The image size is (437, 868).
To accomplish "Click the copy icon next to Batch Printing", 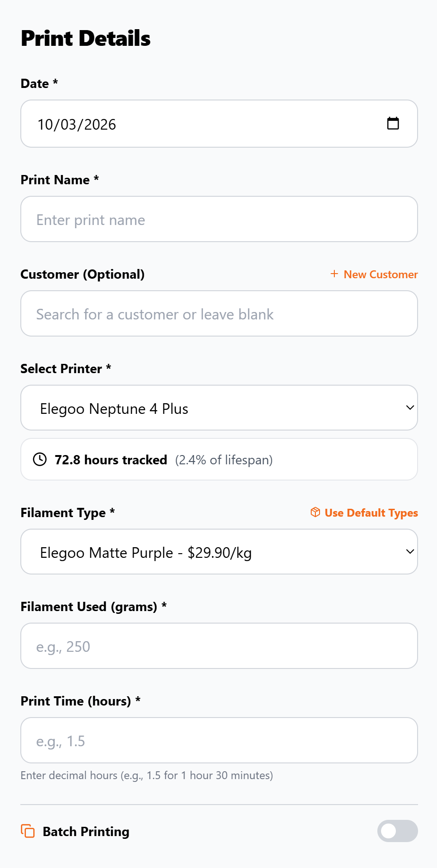I will pyautogui.click(x=28, y=831).
